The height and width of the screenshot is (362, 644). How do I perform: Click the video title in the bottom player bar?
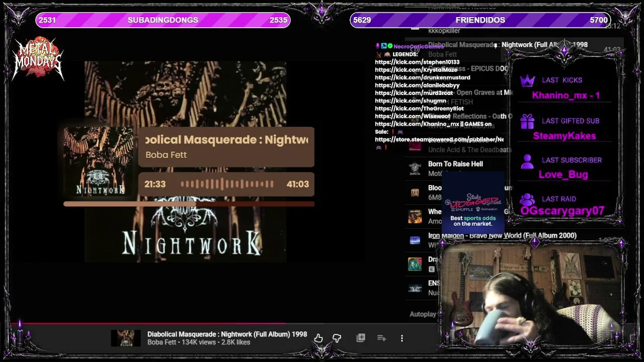pyautogui.click(x=227, y=334)
